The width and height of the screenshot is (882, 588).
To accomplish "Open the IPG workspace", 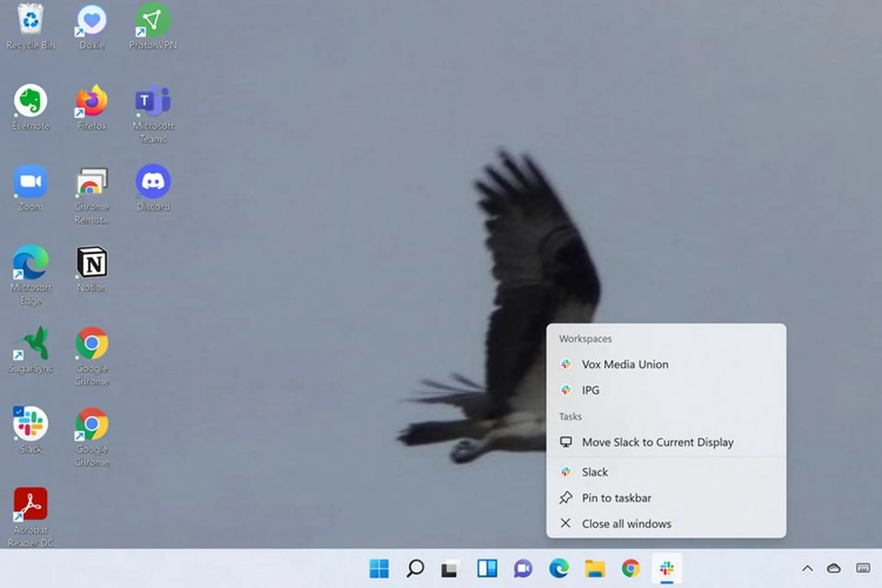I will click(x=590, y=390).
